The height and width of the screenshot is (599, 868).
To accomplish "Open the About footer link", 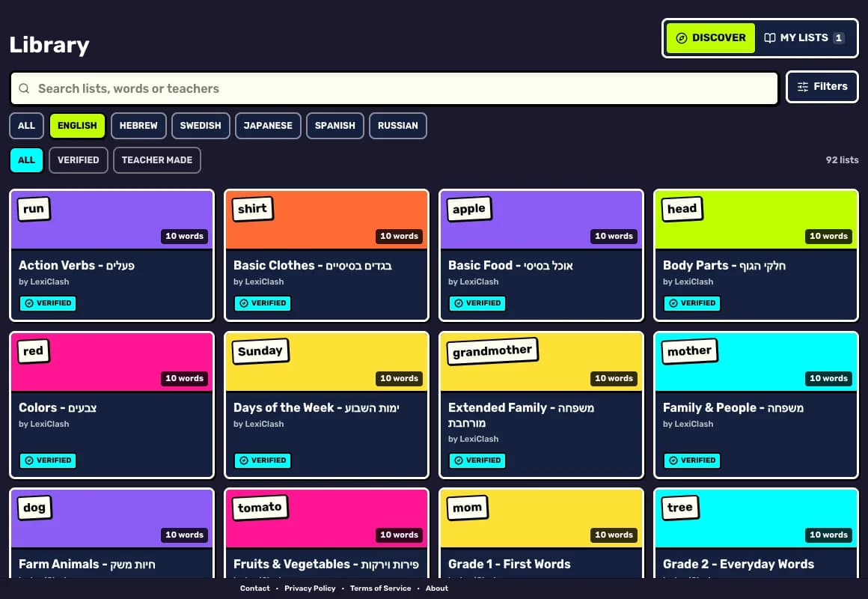I will [437, 589].
